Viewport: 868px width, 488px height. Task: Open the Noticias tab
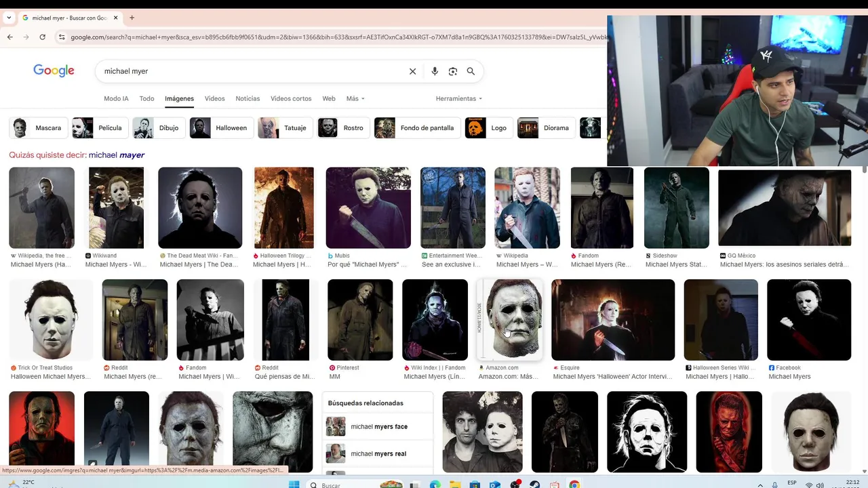click(248, 98)
